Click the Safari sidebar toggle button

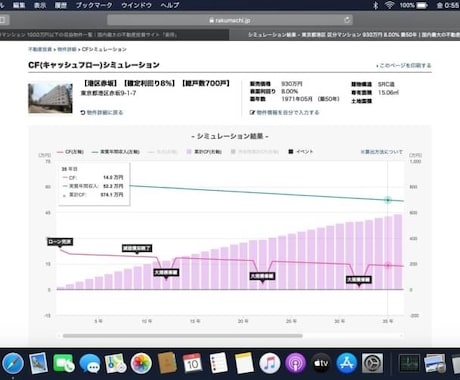(x=3, y=20)
